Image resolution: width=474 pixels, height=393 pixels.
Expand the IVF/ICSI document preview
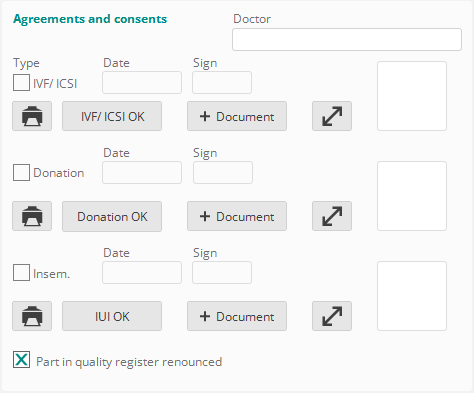(332, 116)
